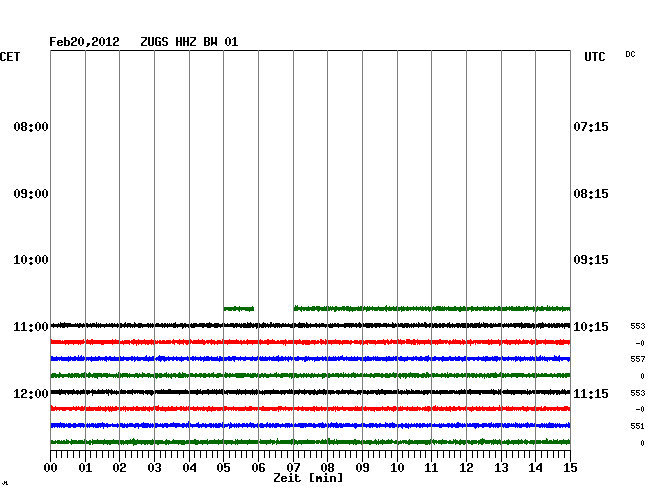Viewport: 650px width, 494px height.
Task: Click the '551' DC offset value
Action: click(x=638, y=426)
